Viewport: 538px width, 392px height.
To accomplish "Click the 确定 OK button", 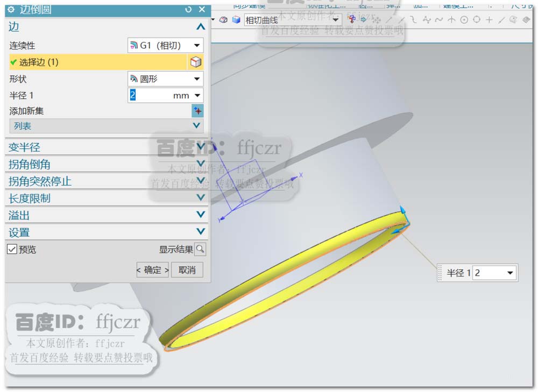I will 153,270.
